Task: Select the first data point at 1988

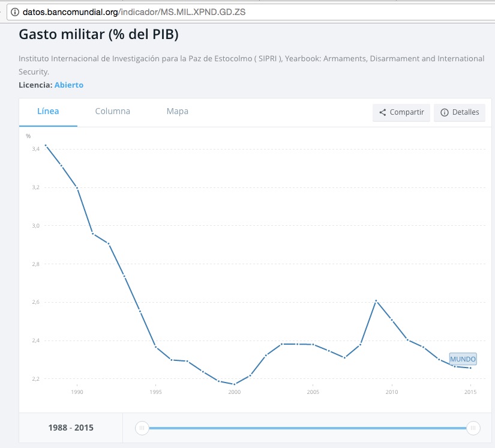Action: pyautogui.click(x=46, y=145)
